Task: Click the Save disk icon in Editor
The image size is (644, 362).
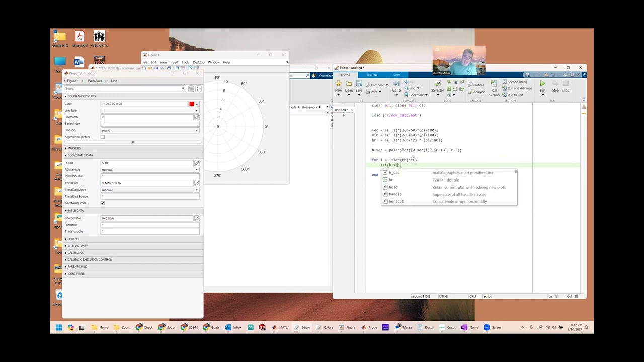Action: 359,84
